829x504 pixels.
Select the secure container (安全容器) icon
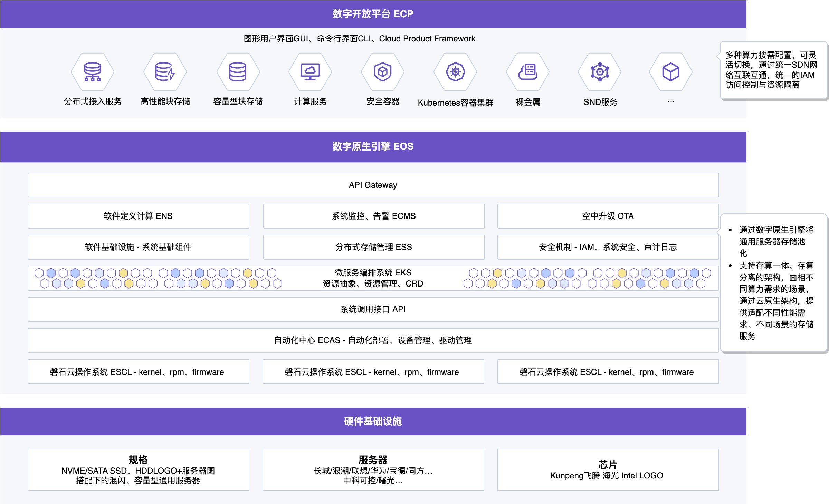(x=383, y=72)
